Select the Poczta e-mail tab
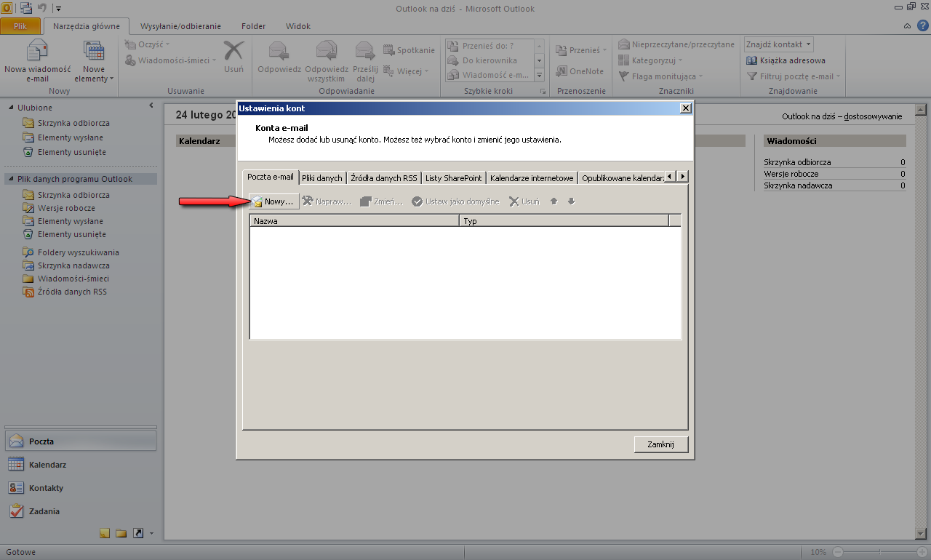 [x=271, y=177]
